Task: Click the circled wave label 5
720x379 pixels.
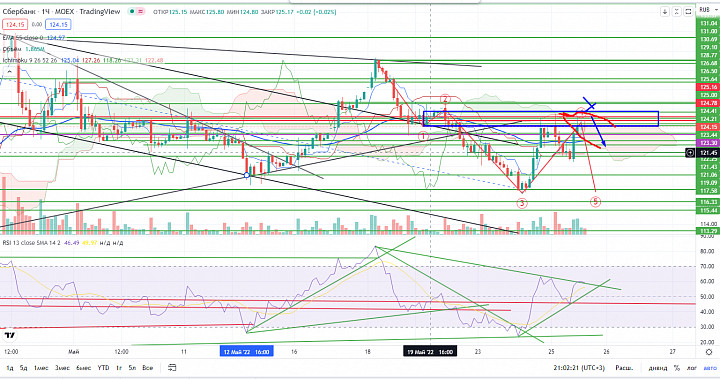Action: point(595,201)
